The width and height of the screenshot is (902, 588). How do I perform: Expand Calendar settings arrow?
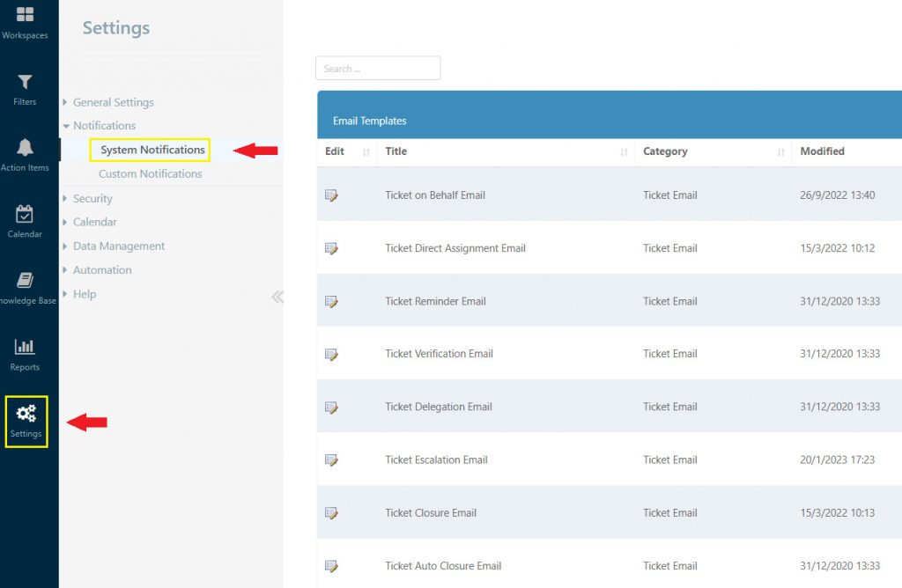pos(64,222)
